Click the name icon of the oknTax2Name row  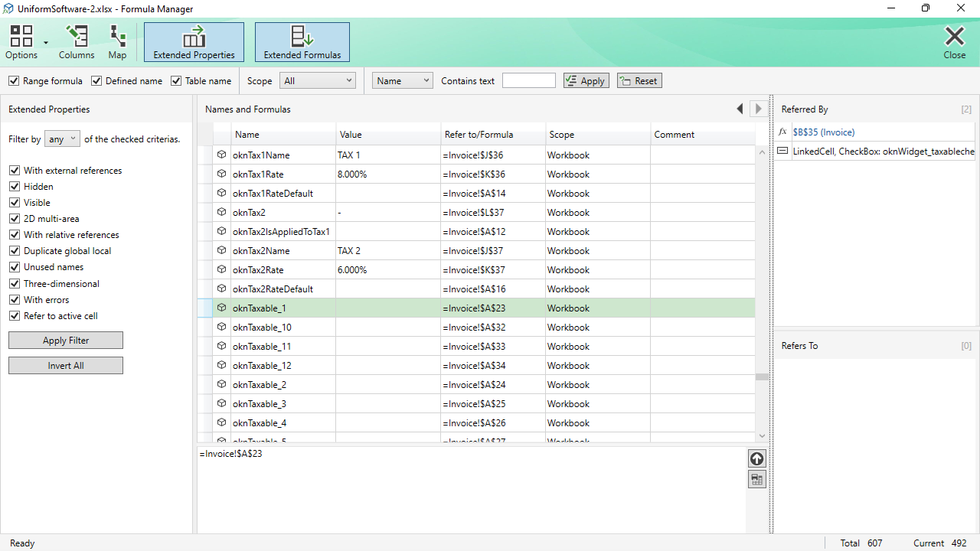221,250
